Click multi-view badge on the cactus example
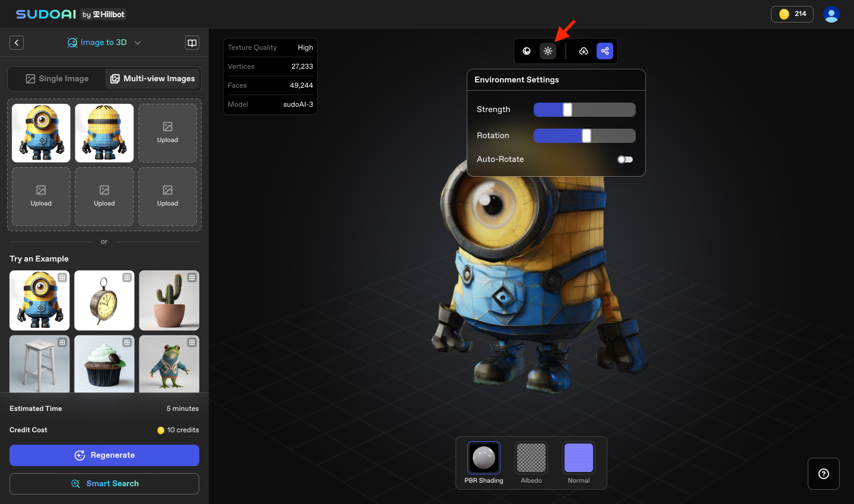Viewport: 854px width, 504px height. click(x=192, y=277)
